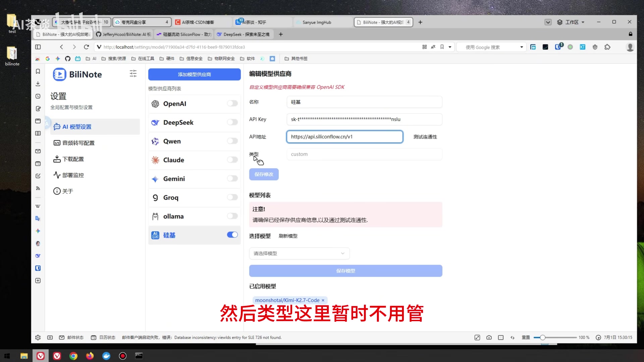This screenshot has height=362, width=644.
Task: Adjust the page zoom slider in status bar
Action: pyautogui.click(x=542, y=338)
